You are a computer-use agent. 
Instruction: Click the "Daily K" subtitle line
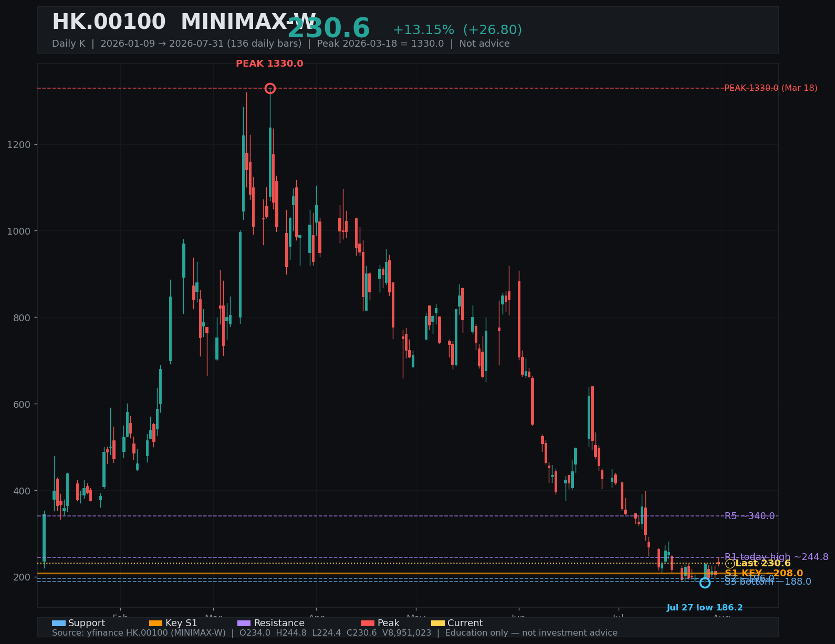[281, 44]
